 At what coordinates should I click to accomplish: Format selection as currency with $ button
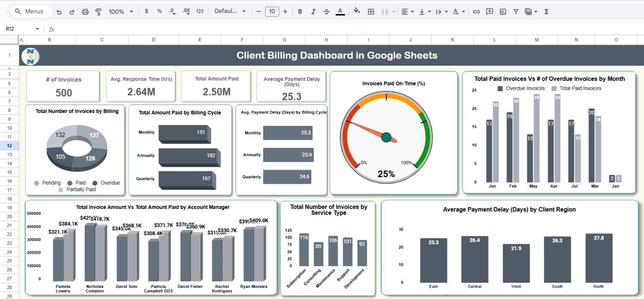146,12
